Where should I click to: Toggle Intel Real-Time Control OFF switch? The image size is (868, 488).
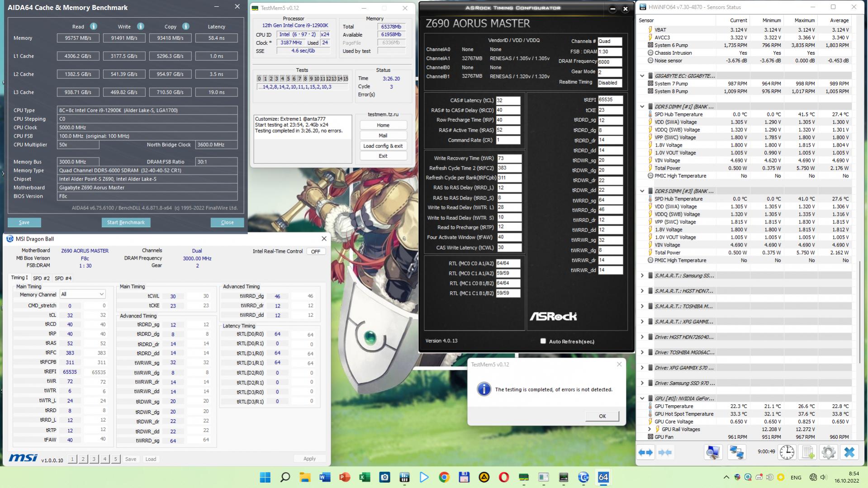point(316,251)
